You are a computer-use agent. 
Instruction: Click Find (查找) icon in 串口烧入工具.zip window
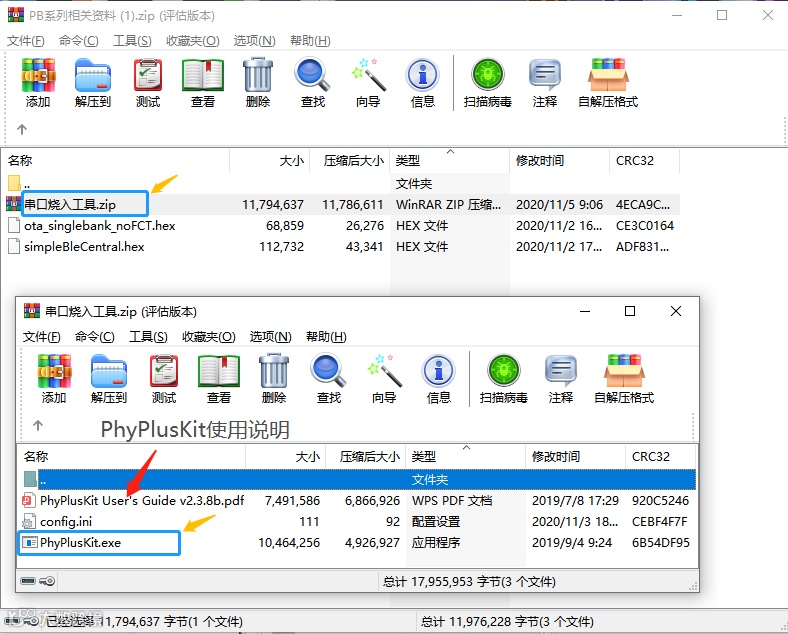329,379
